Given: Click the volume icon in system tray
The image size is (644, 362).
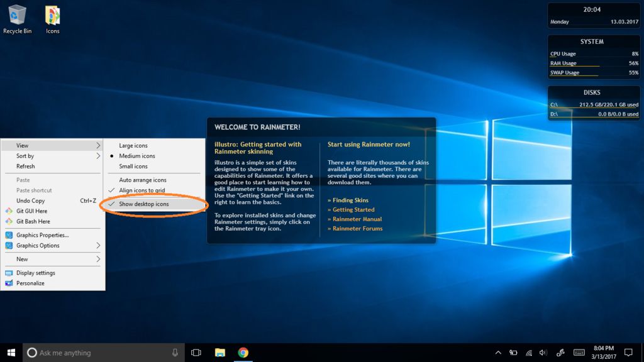Looking at the screenshot, I should point(543,353).
